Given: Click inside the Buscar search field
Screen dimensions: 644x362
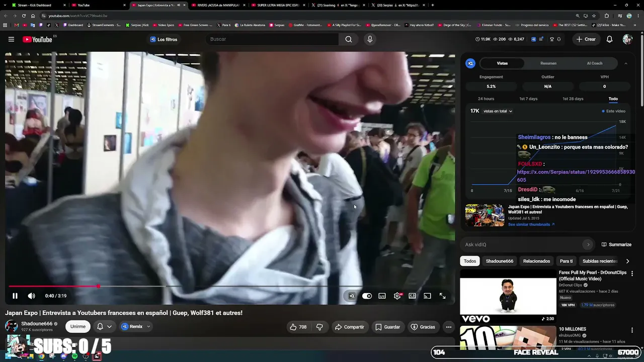Looking at the screenshot, I should pyautogui.click(x=272, y=39).
